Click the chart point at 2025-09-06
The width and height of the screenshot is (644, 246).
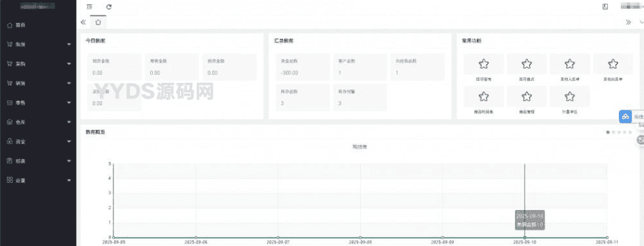click(196, 237)
